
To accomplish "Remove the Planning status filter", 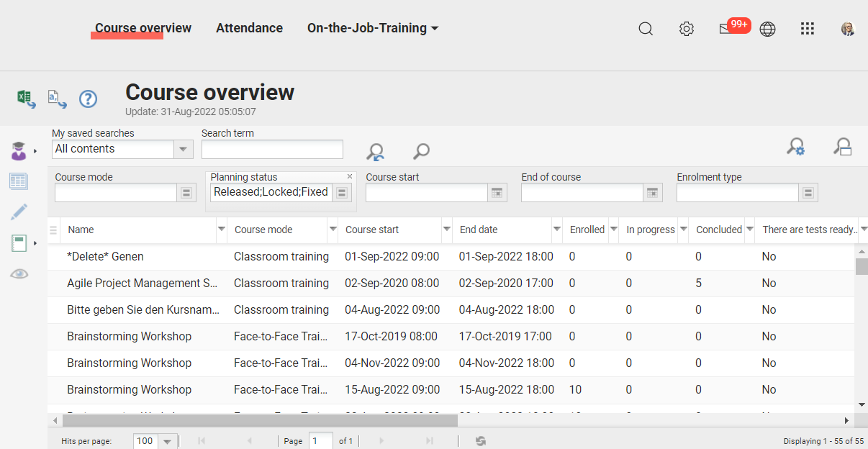I will [350, 176].
